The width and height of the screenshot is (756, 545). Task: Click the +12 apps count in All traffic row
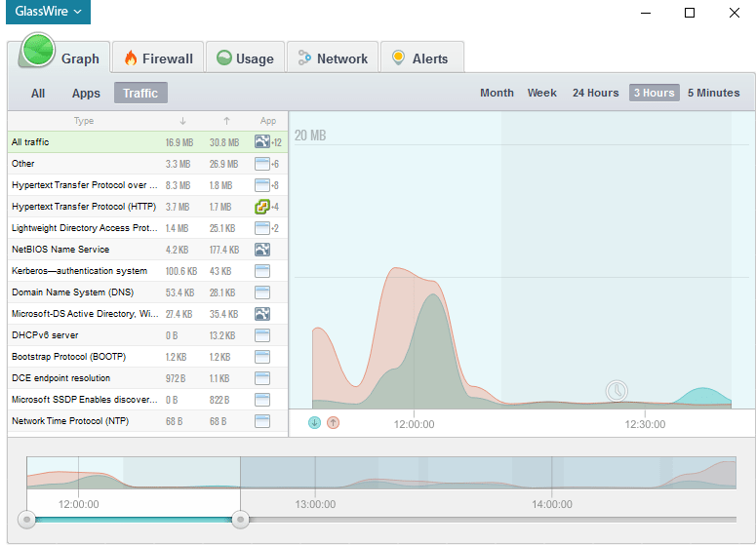pyautogui.click(x=276, y=142)
